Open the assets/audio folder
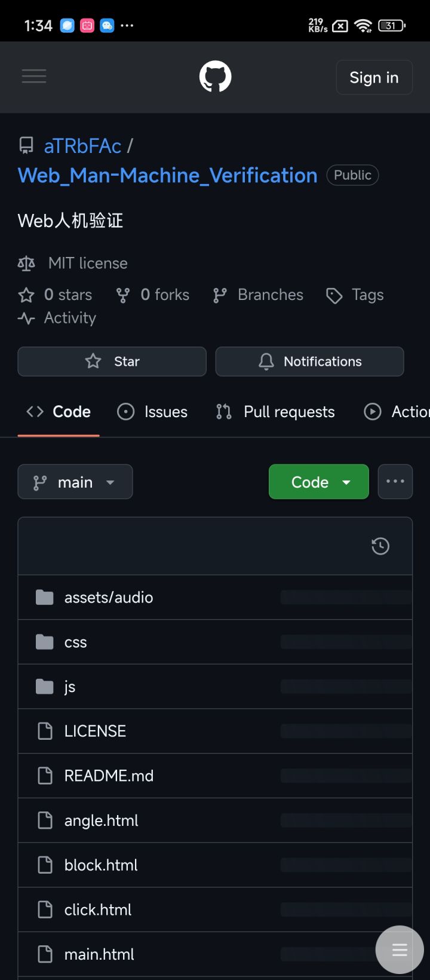This screenshot has width=430, height=980. point(109,598)
